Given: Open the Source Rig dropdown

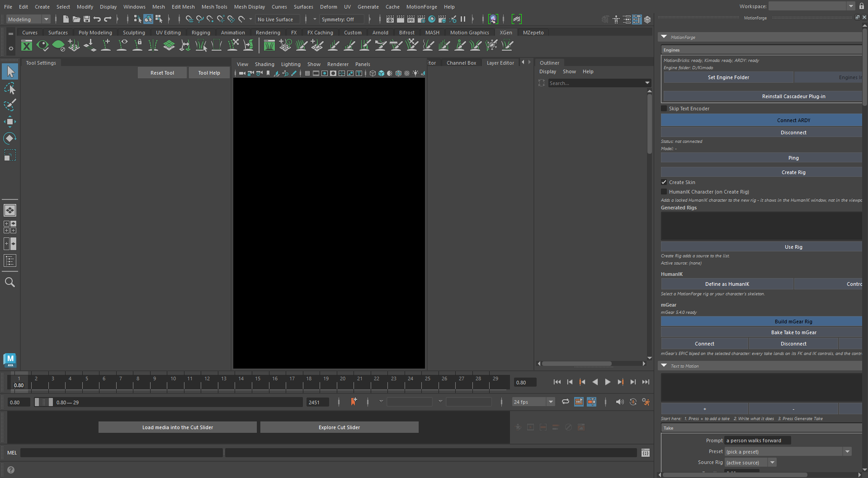Looking at the screenshot, I should tap(750, 463).
